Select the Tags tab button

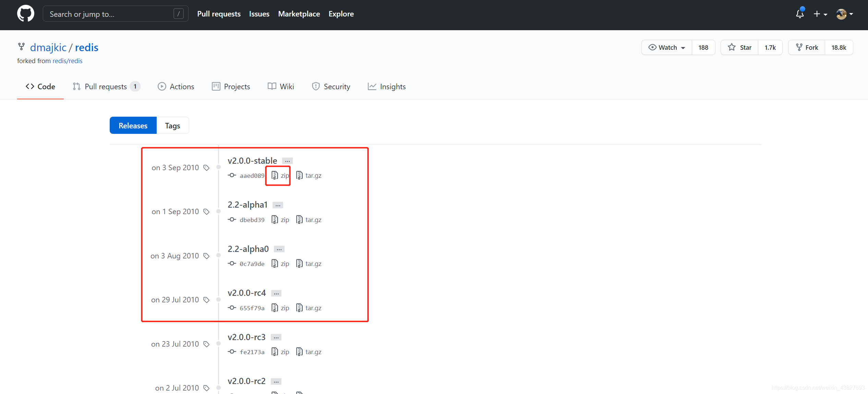[x=172, y=126]
